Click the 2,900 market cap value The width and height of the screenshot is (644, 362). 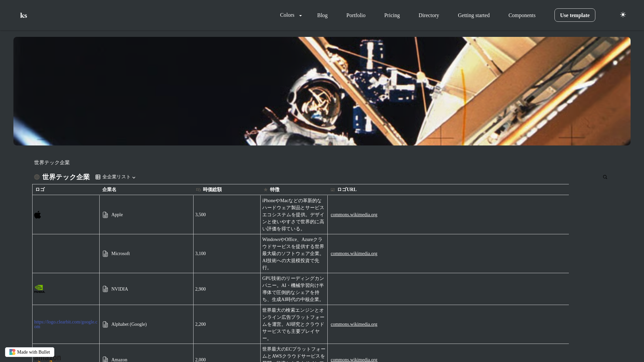(201, 289)
